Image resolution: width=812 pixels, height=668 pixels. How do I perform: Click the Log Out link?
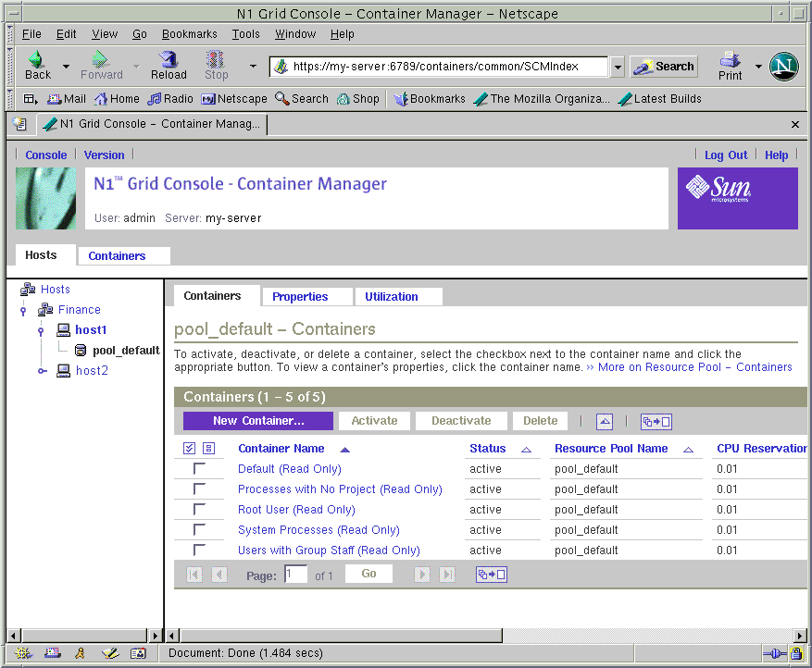coord(726,155)
